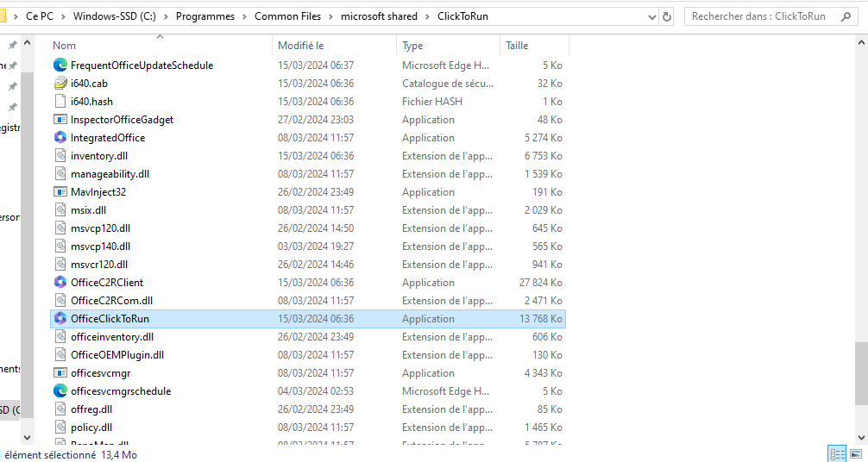Click the officesvcmgrschedule Edge file icon

pyautogui.click(x=60, y=391)
